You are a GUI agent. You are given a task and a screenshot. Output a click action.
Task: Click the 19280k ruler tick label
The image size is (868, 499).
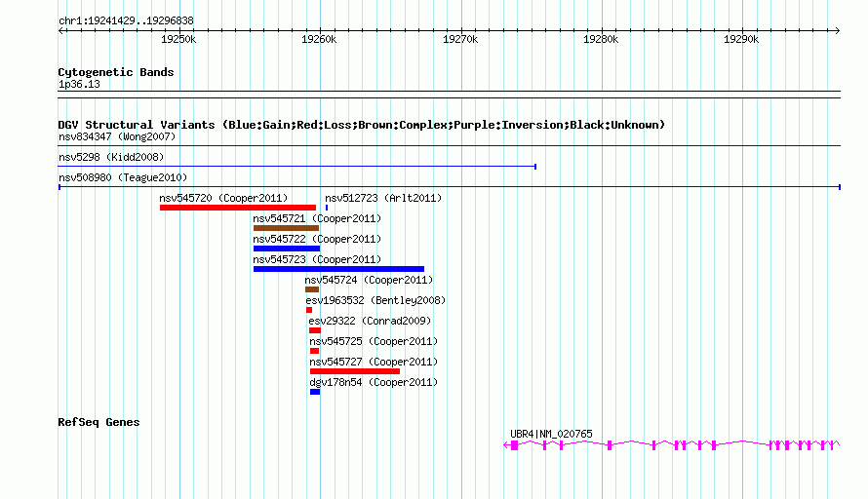[601, 40]
